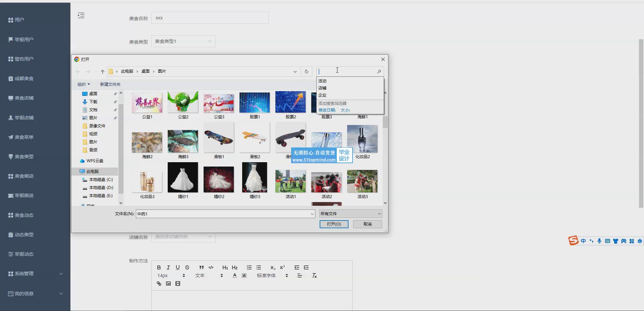This screenshot has height=311, width=644.
Task: Click the 文件名 input field
Action: 223,214
